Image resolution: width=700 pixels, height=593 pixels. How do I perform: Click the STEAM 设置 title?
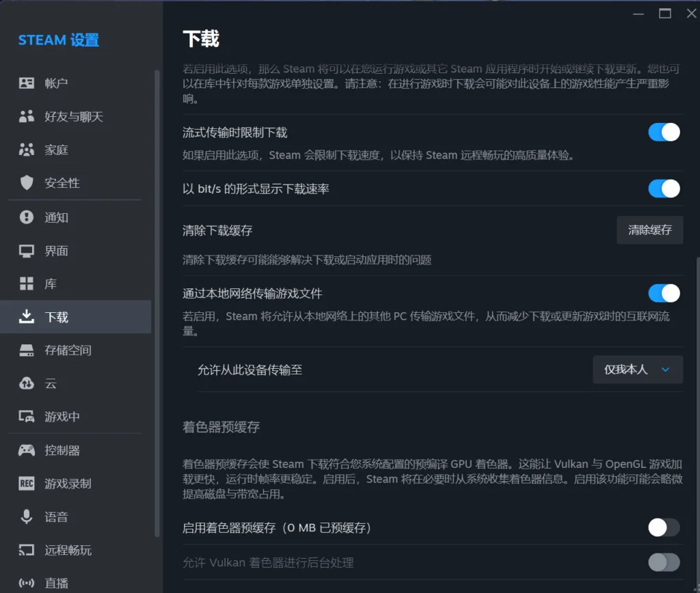tap(59, 40)
